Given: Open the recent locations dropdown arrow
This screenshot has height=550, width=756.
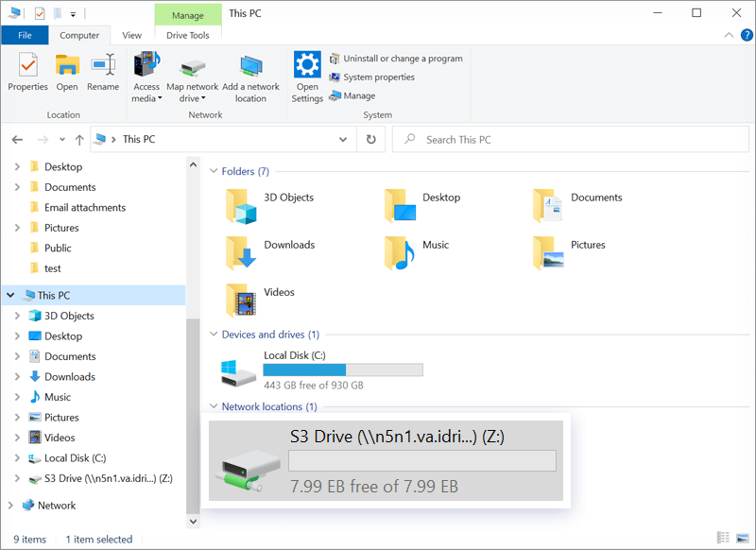Looking at the screenshot, I should coord(62,140).
